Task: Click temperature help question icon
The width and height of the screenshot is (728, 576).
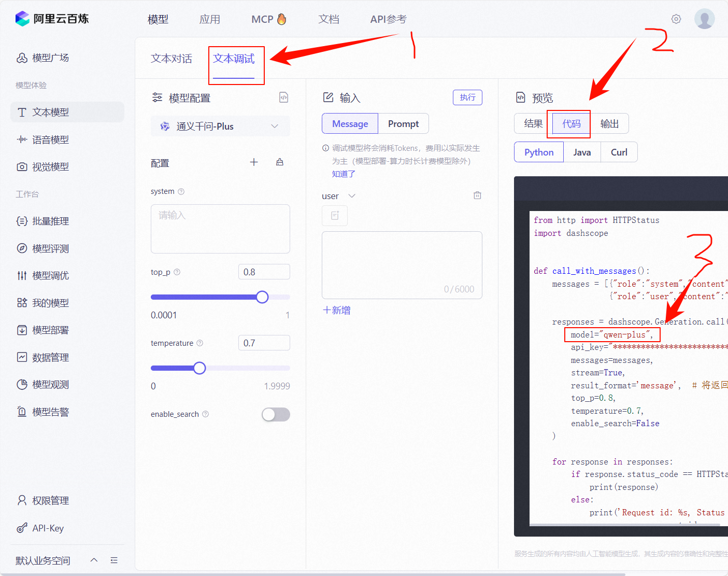Action: tap(200, 343)
